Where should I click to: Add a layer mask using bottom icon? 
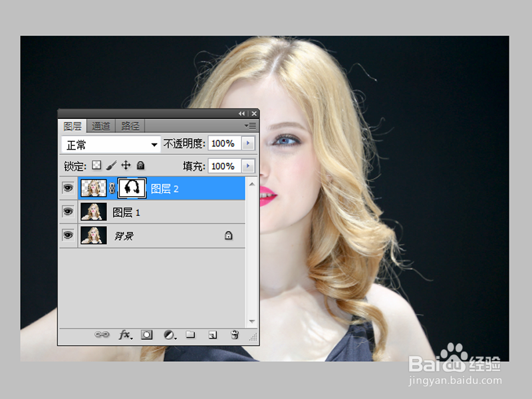[146, 335]
